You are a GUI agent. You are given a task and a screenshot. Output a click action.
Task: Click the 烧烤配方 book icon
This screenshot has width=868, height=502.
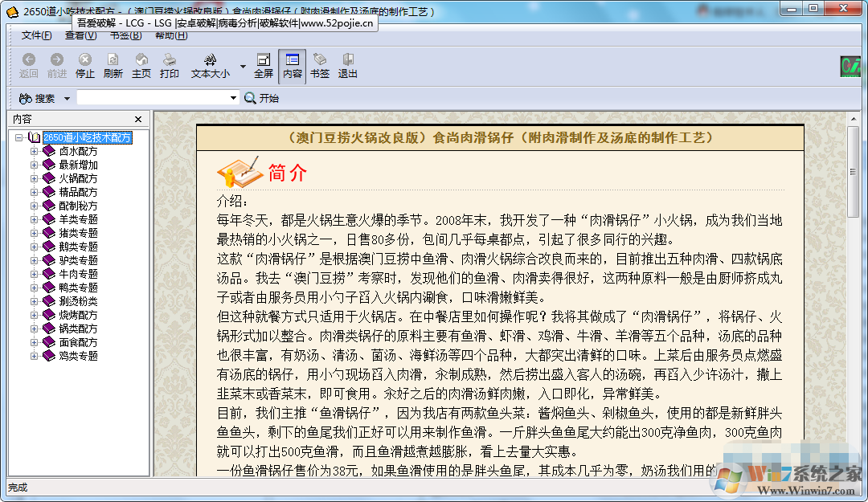49,315
